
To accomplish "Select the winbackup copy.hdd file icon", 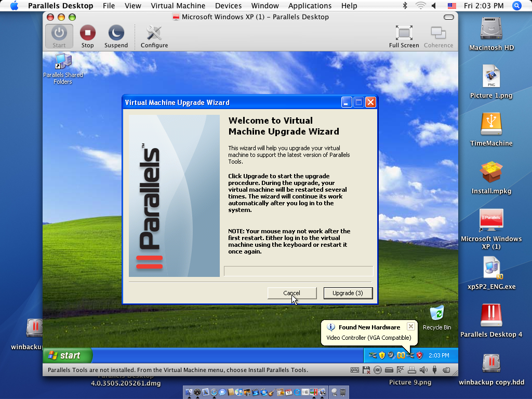I will click(491, 369).
